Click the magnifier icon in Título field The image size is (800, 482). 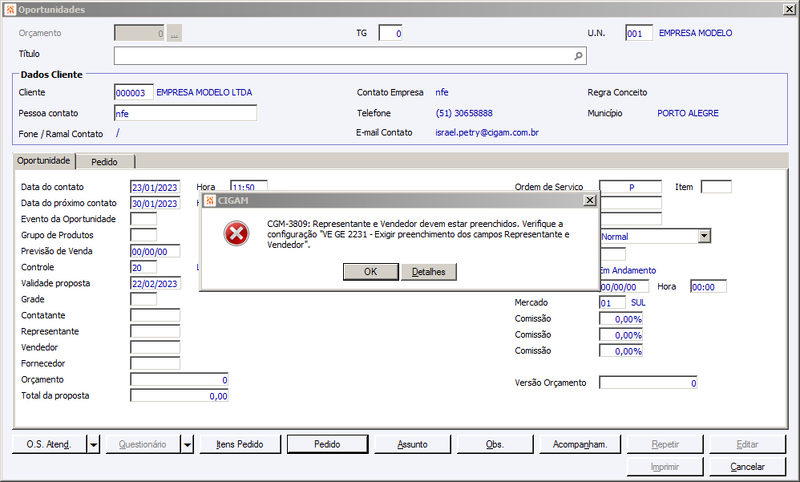point(578,56)
